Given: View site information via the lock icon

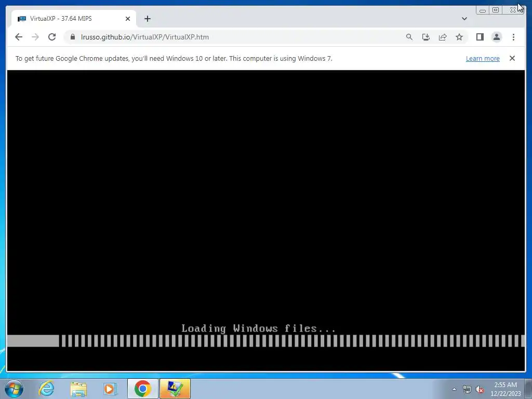Looking at the screenshot, I should pos(73,37).
